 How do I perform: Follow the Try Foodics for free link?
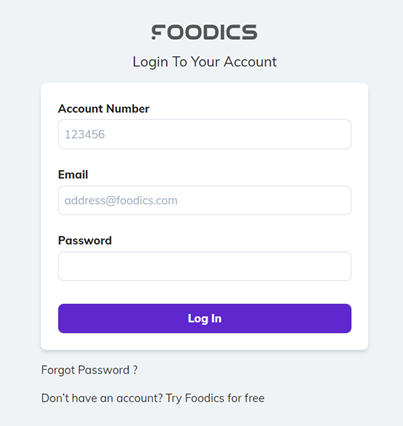point(215,398)
